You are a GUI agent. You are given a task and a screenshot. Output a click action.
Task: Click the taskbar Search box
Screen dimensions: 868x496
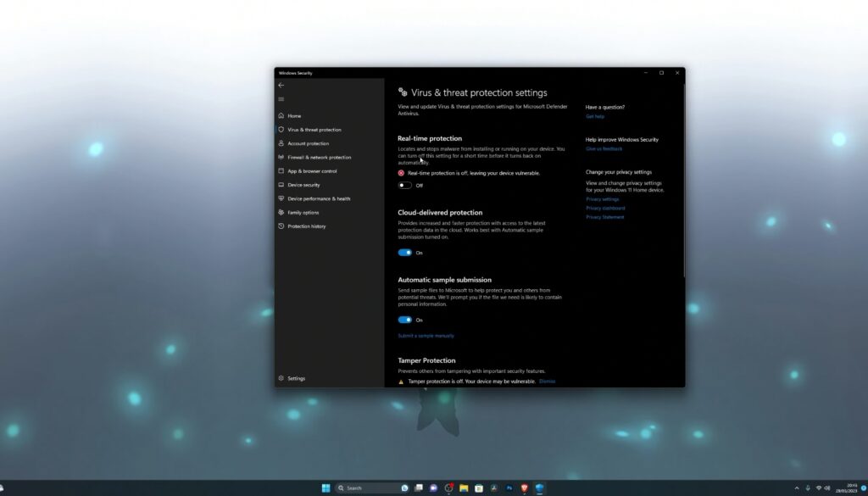pyautogui.click(x=372, y=488)
